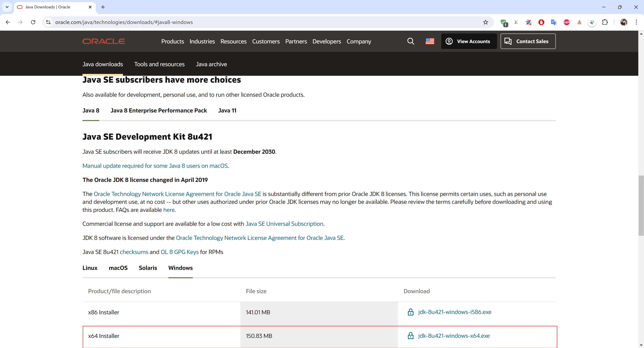Open country selector US flag icon
The width and height of the screenshot is (644, 348).
coord(430,41)
